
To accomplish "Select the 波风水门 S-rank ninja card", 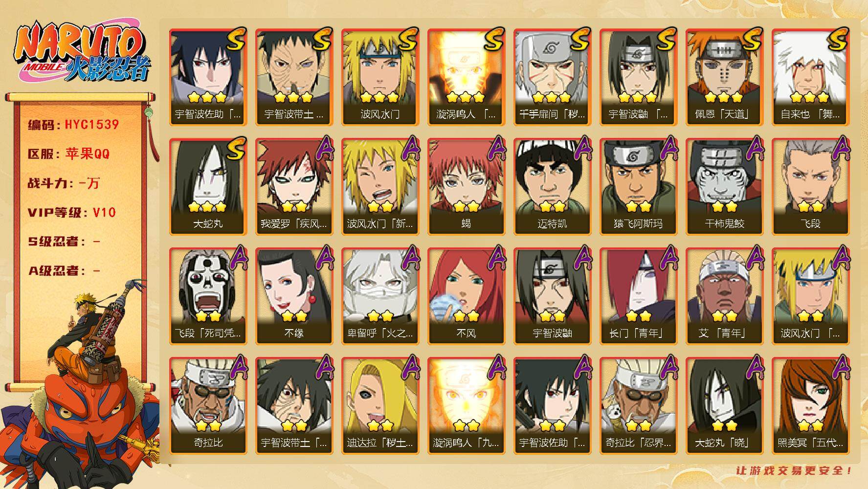I will pos(380,77).
